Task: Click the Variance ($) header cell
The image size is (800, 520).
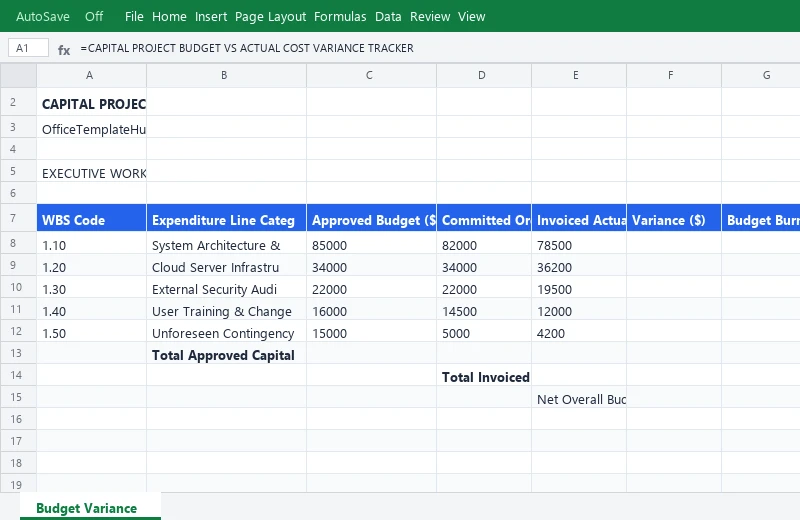Action: click(673, 218)
